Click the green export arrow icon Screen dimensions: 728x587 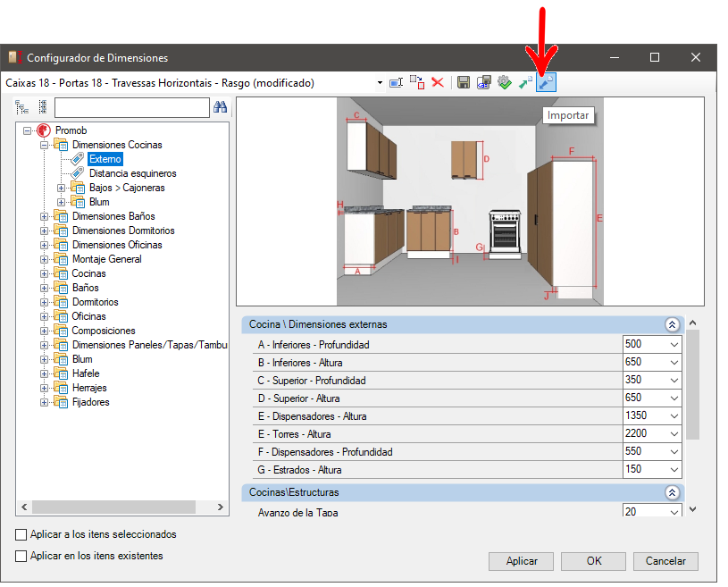(525, 83)
